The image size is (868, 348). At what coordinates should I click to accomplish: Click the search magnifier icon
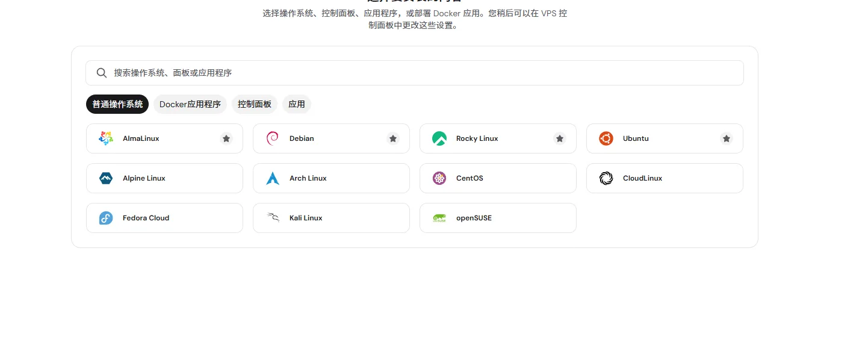(102, 73)
